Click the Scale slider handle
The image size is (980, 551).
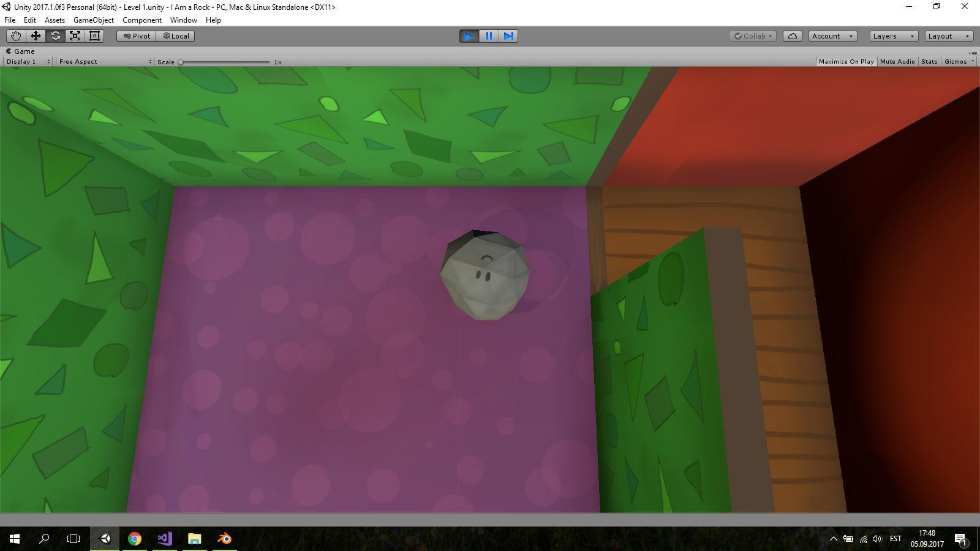[x=181, y=62]
